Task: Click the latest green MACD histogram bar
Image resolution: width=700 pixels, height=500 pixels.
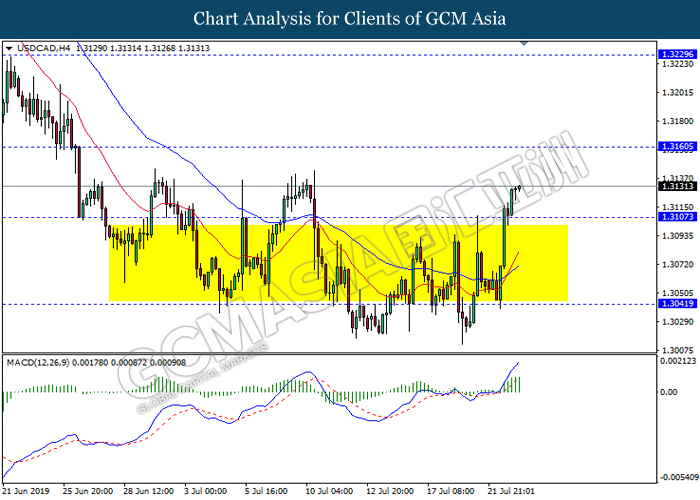Action: (x=520, y=384)
